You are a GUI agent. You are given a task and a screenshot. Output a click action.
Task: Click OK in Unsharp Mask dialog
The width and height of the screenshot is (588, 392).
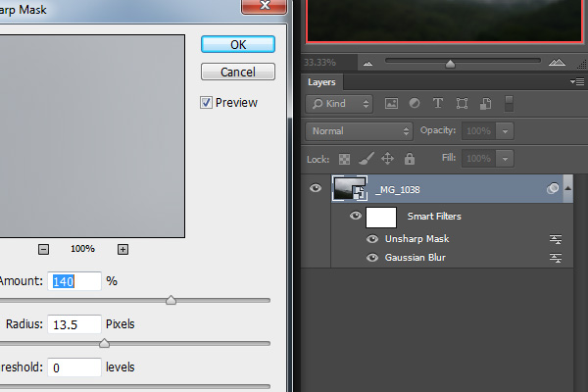[238, 44]
